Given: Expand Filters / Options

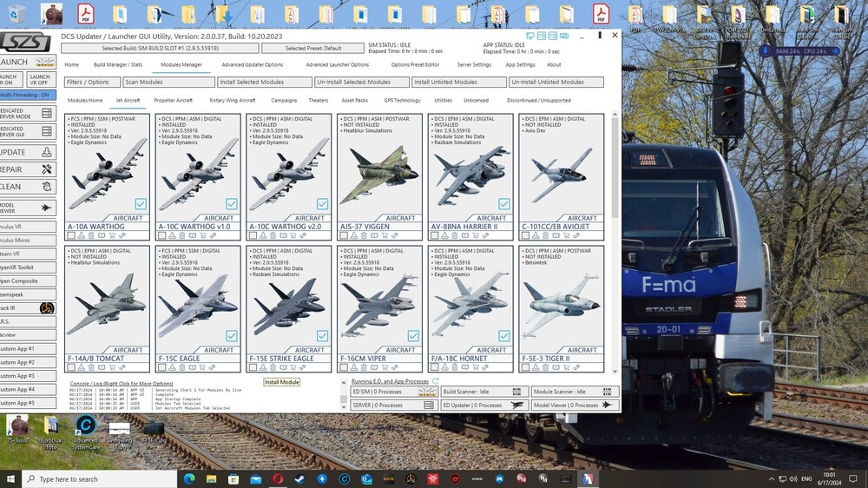Looking at the screenshot, I should [x=92, y=82].
